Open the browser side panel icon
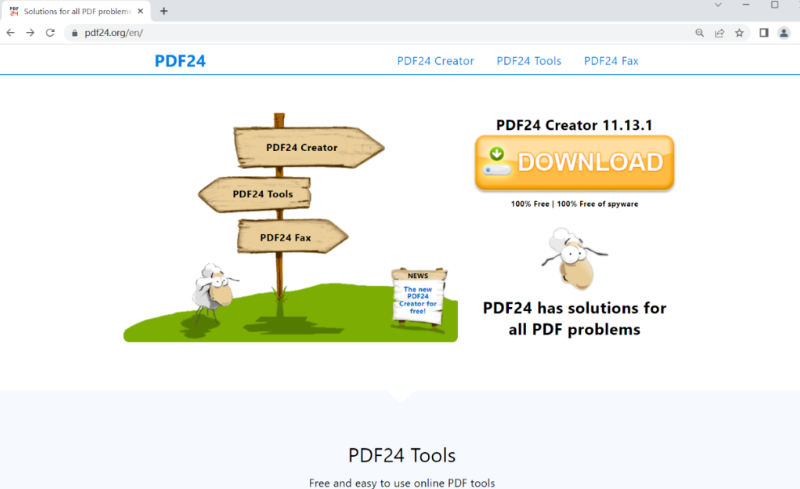This screenshot has height=489, width=800. pyautogui.click(x=764, y=33)
